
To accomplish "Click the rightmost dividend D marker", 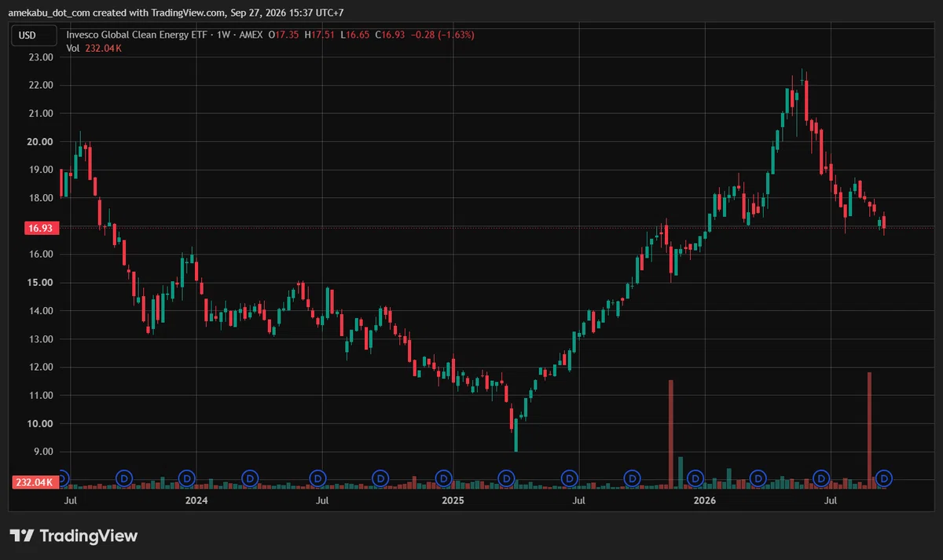I will [x=885, y=478].
